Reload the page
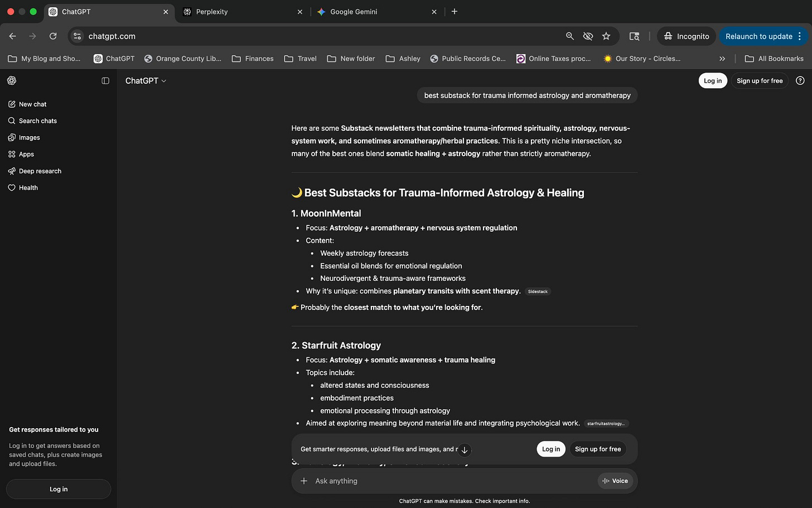 [53, 36]
